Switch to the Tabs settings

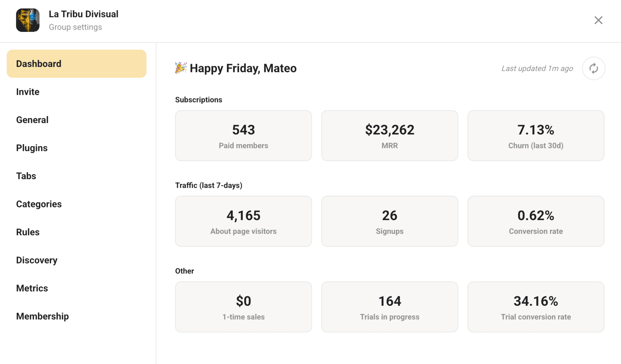tap(26, 176)
